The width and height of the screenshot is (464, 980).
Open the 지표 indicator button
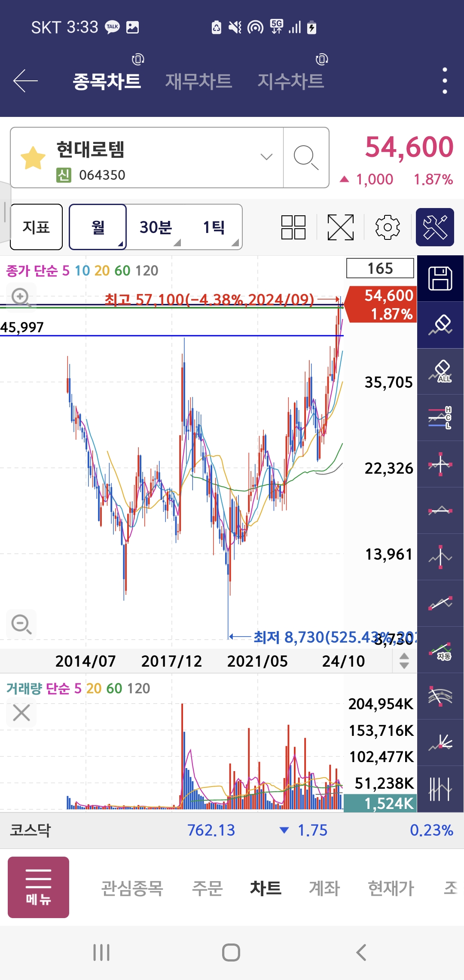pyautogui.click(x=37, y=227)
